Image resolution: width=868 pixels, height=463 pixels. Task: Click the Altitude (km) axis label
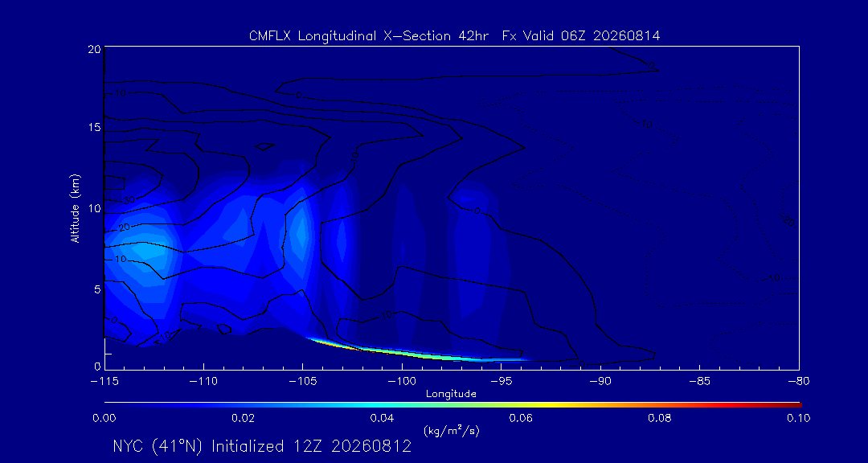[76, 207]
